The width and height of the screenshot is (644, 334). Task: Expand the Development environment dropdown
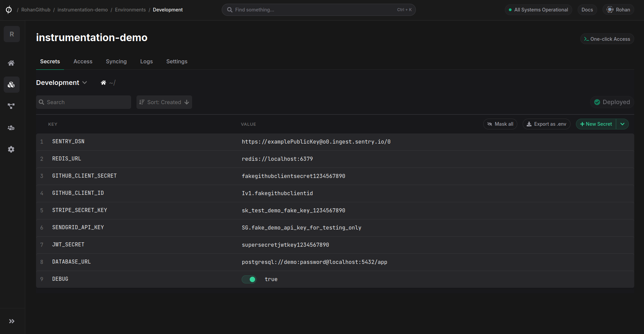click(x=62, y=83)
